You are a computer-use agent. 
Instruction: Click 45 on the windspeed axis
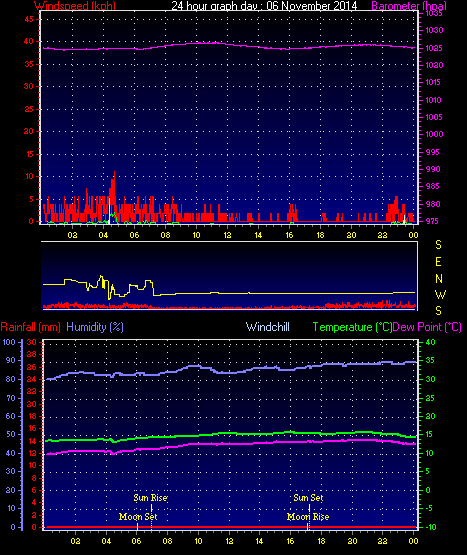29,19
